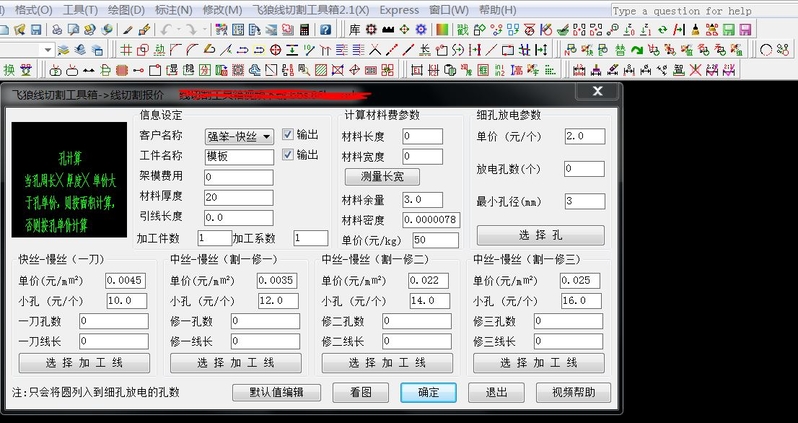This screenshot has width=798, height=423.
Task: Click the 库 library icon
Action: [355, 30]
